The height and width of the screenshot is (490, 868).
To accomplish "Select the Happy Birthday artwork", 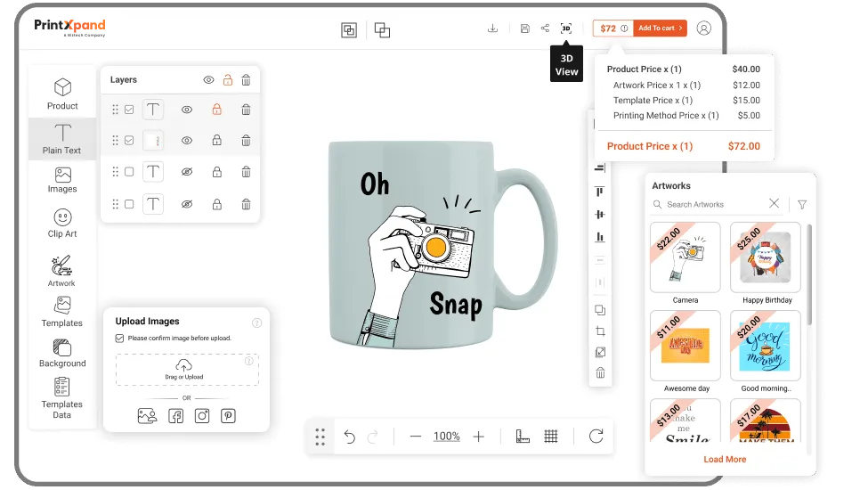I will click(x=766, y=257).
